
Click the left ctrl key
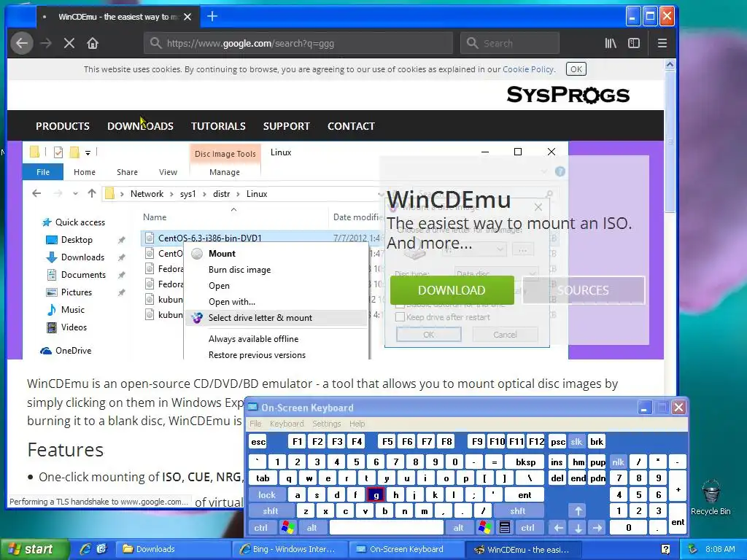[x=260, y=528]
